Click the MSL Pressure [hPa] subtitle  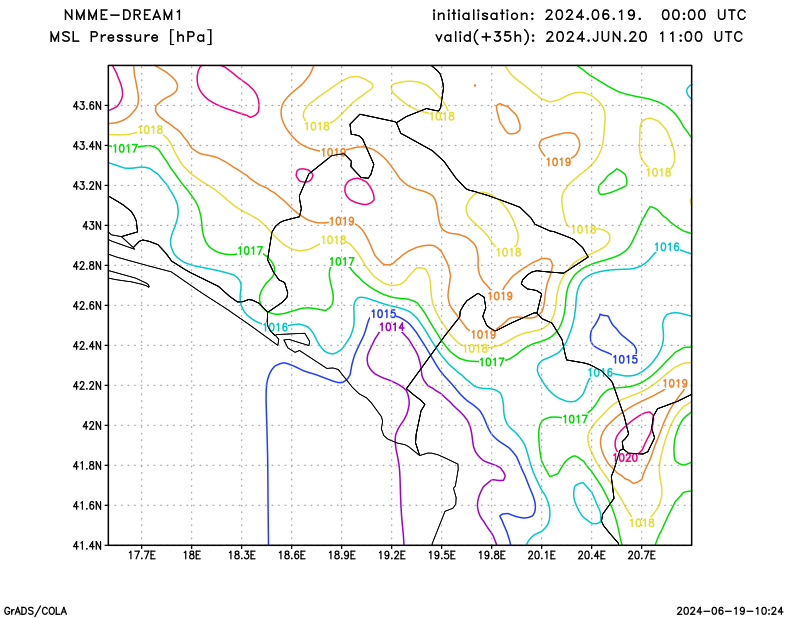(131, 37)
